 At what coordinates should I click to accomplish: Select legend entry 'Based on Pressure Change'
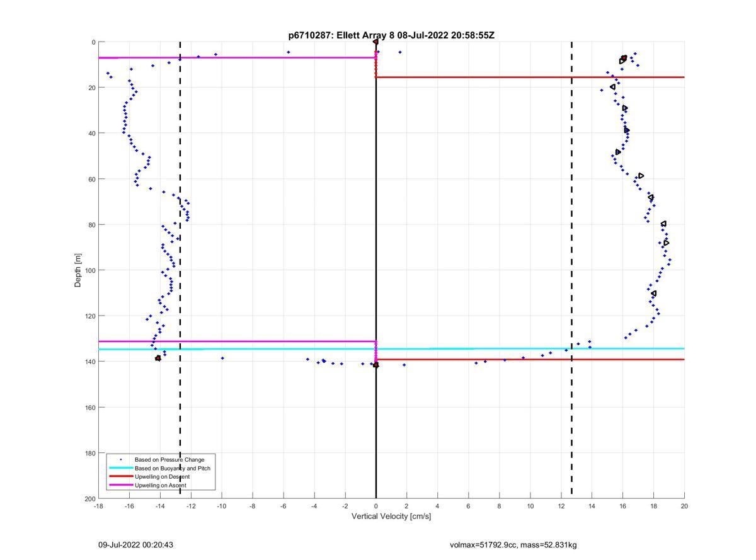point(169,460)
